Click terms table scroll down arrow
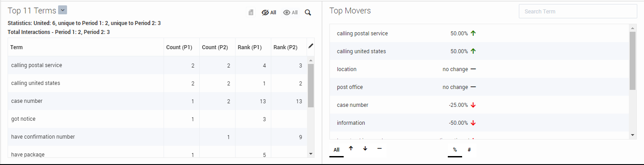The image size is (644, 165). [x=311, y=154]
